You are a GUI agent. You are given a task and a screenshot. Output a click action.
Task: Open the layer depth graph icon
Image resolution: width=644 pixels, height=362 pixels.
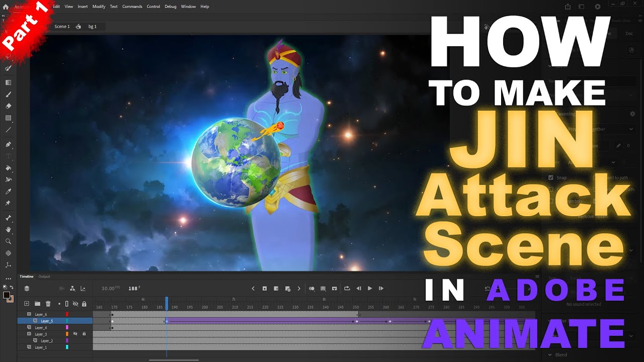[x=83, y=289]
